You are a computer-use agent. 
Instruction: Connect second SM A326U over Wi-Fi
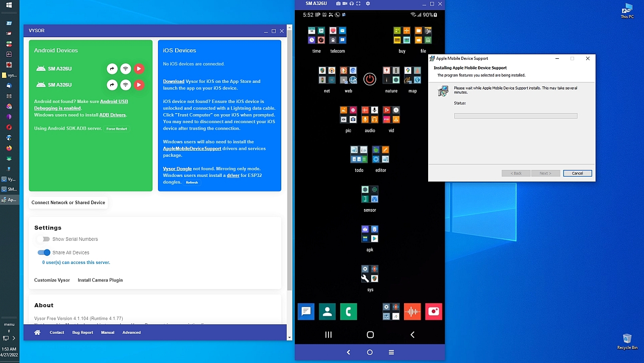click(126, 85)
